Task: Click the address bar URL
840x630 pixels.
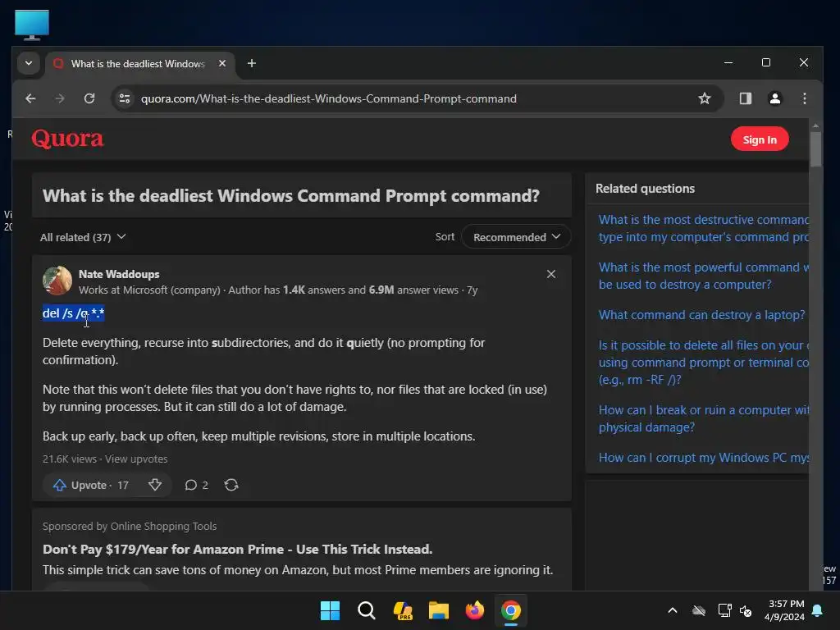Action: (328, 98)
